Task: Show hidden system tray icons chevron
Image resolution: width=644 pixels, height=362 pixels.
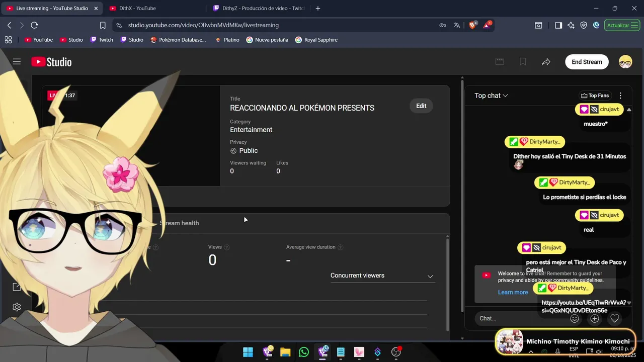Action: 531,352
